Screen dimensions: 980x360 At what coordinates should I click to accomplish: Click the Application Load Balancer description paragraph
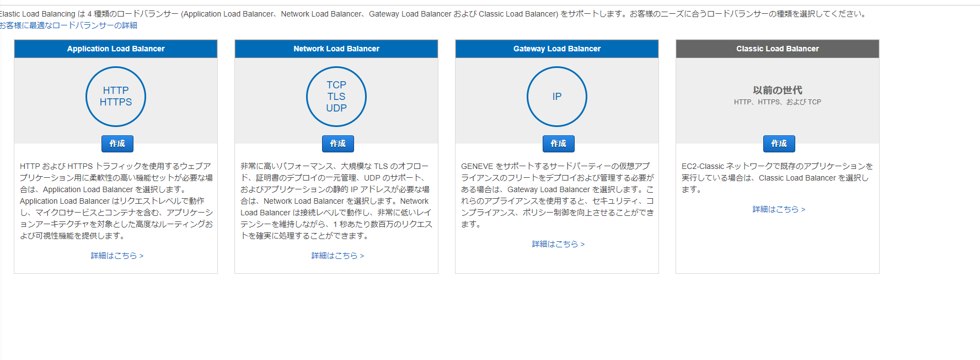(x=116, y=201)
